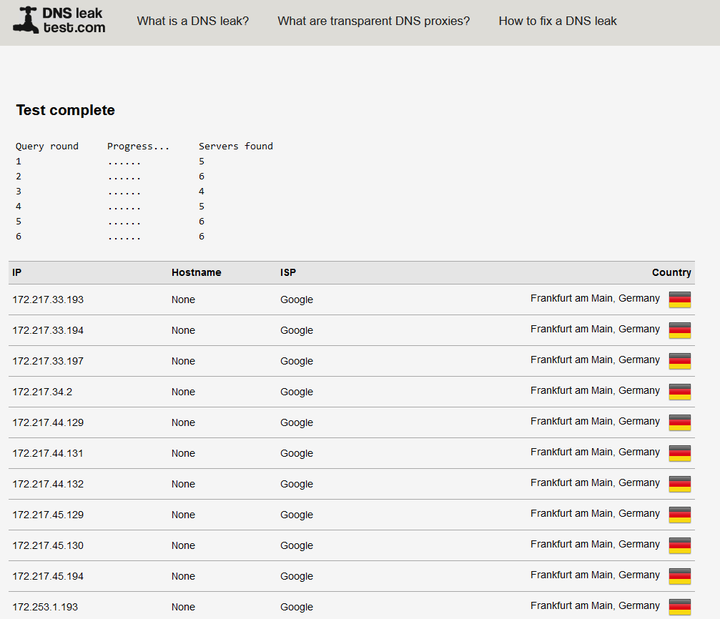Click Germany flag for 172.217.34.2
Screen dimensions: 720x619
[x=680, y=392]
